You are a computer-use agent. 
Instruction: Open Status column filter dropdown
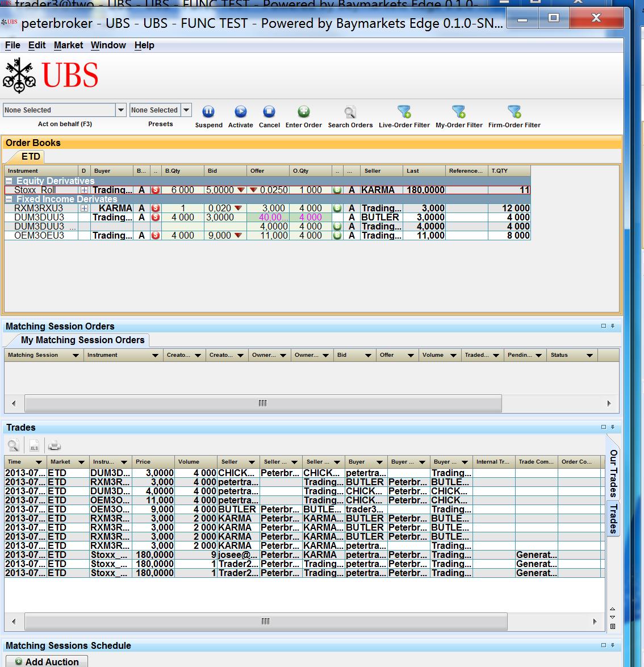tap(589, 355)
